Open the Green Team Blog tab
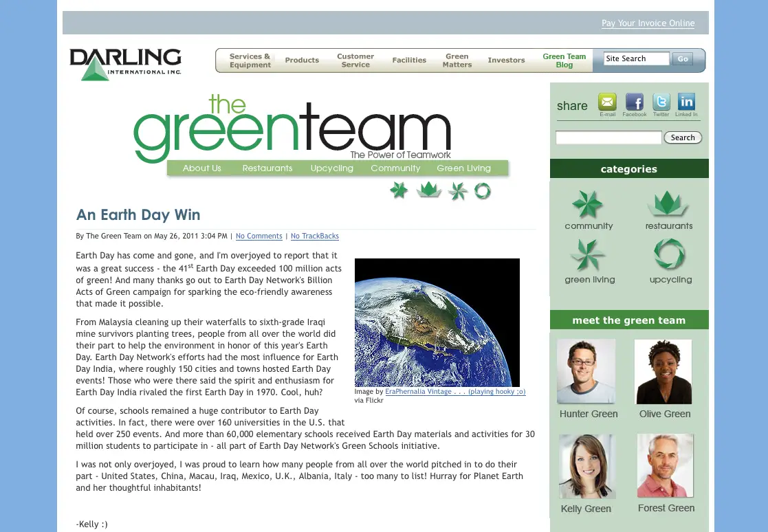This screenshot has width=768, height=532. click(x=564, y=60)
